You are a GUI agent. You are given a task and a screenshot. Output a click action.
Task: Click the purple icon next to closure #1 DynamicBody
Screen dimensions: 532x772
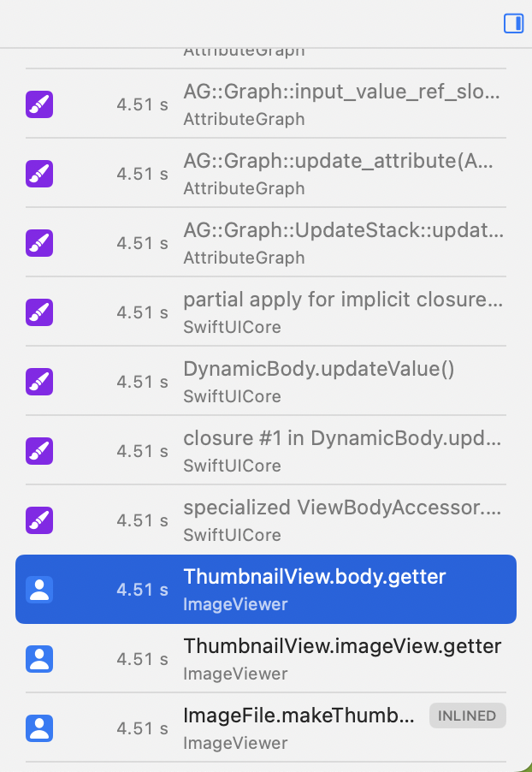click(38, 451)
